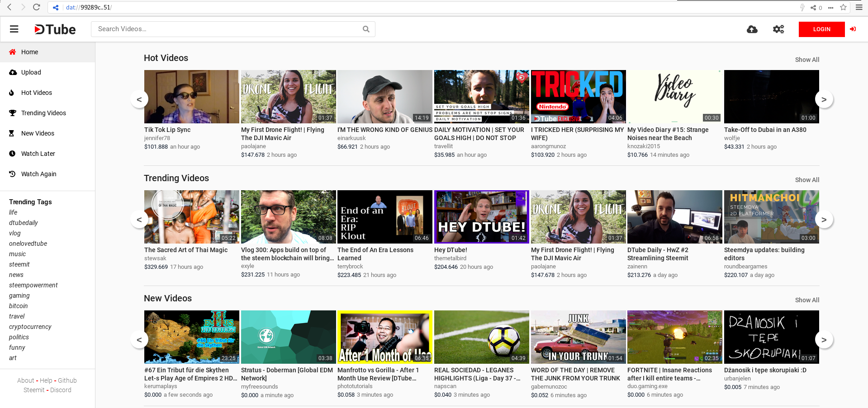The width and height of the screenshot is (868, 408).
Task: Click the red sign-in arrow icon
Action: pyautogui.click(x=853, y=29)
